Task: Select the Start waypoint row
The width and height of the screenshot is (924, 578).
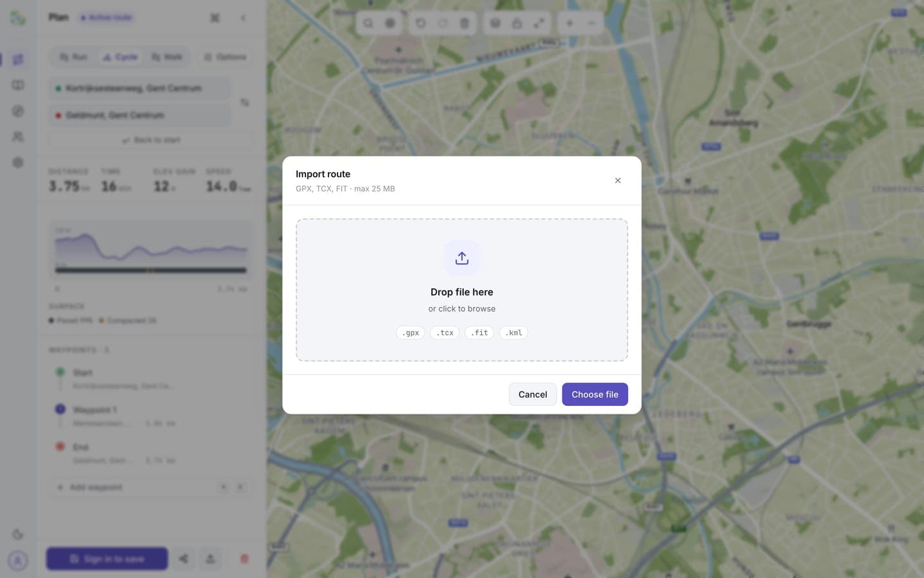Action: click(x=151, y=378)
